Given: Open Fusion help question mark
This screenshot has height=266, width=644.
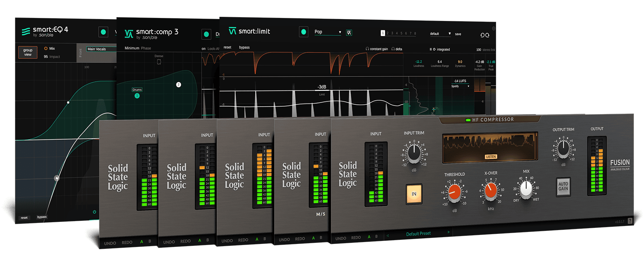Looking at the screenshot, I should point(630,221).
